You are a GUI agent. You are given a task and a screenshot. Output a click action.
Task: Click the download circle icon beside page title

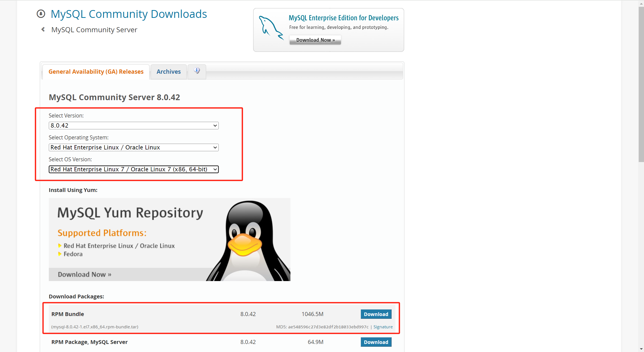41,14
